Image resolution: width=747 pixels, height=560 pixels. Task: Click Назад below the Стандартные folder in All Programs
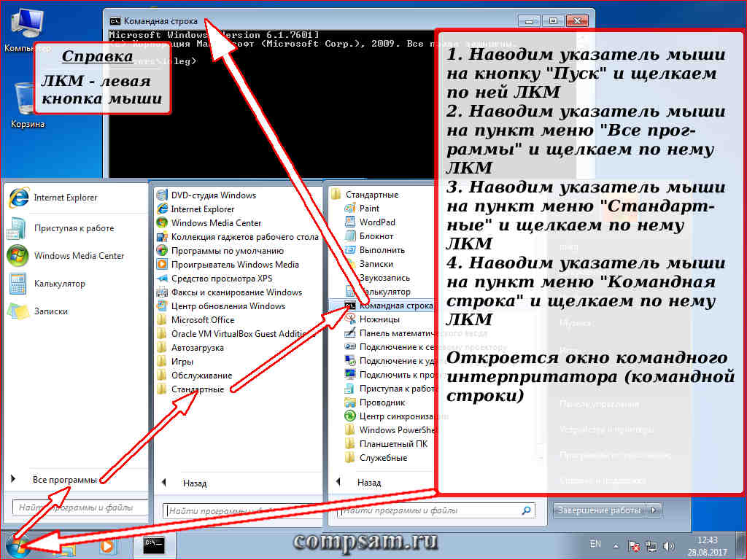pyautogui.click(x=195, y=483)
